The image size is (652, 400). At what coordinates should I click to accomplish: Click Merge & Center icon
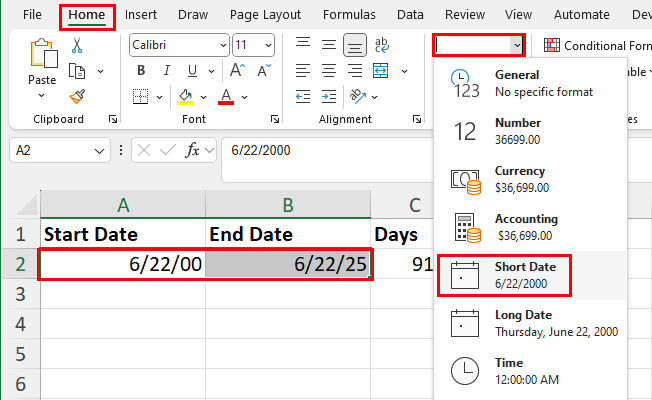pos(380,71)
